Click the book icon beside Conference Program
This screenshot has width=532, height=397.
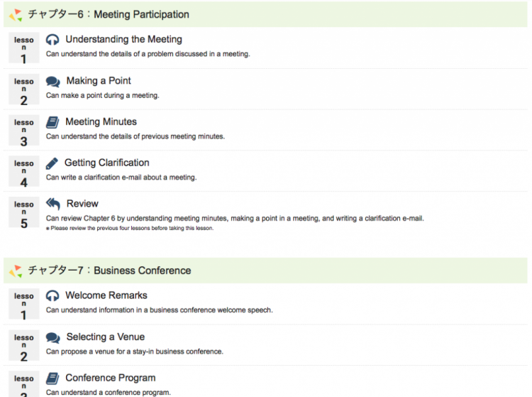pyautogui.click(x=52, y=379)
